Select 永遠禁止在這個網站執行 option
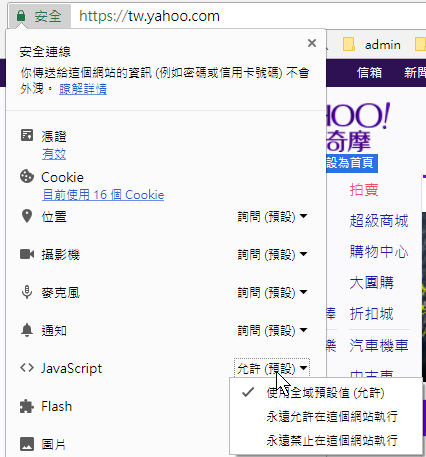The height and width of the screenshot is (457, 426). (x=325, y=440)
